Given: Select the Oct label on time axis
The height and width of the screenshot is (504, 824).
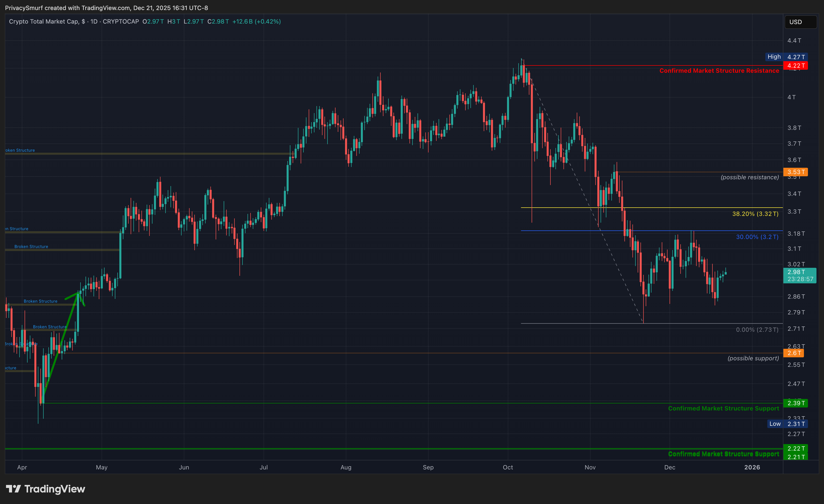Looking at the screenshot, I should [x=508, y=467].
